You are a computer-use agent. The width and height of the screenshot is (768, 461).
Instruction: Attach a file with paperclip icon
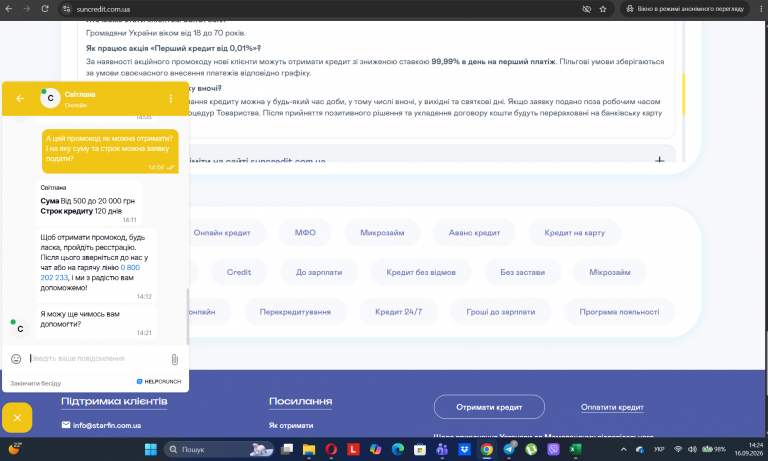(x=175, y=360)
